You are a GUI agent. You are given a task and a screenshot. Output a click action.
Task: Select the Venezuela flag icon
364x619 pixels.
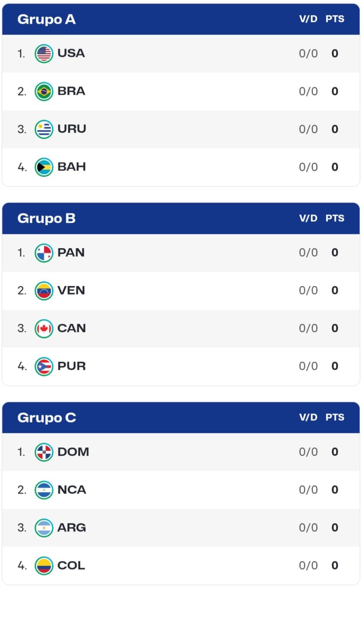44,291
